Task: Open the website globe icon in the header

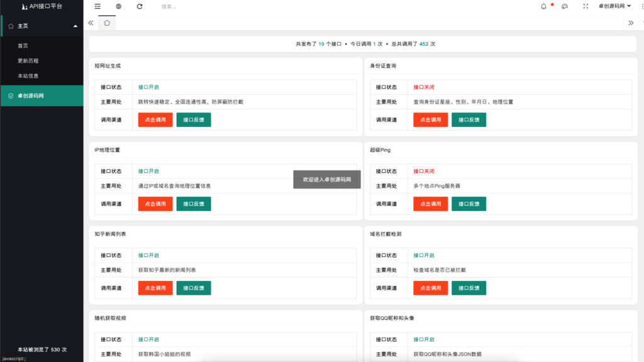Action: point(118,6)
